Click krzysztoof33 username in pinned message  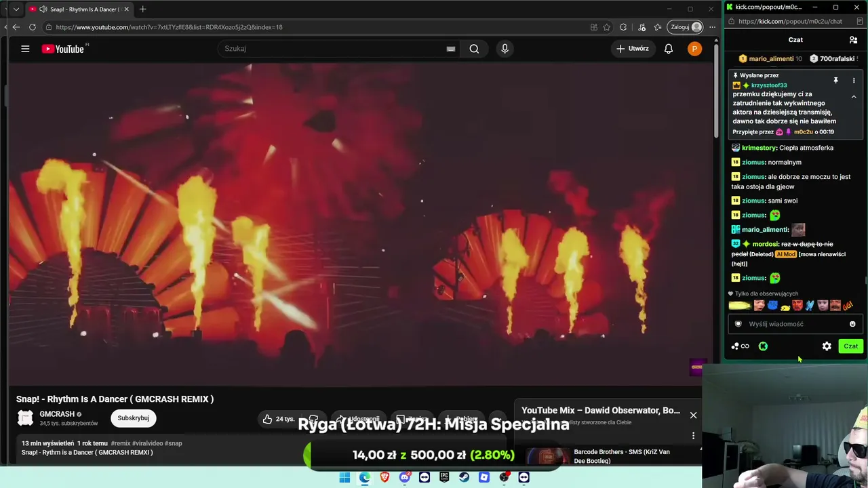click(769, 85)
